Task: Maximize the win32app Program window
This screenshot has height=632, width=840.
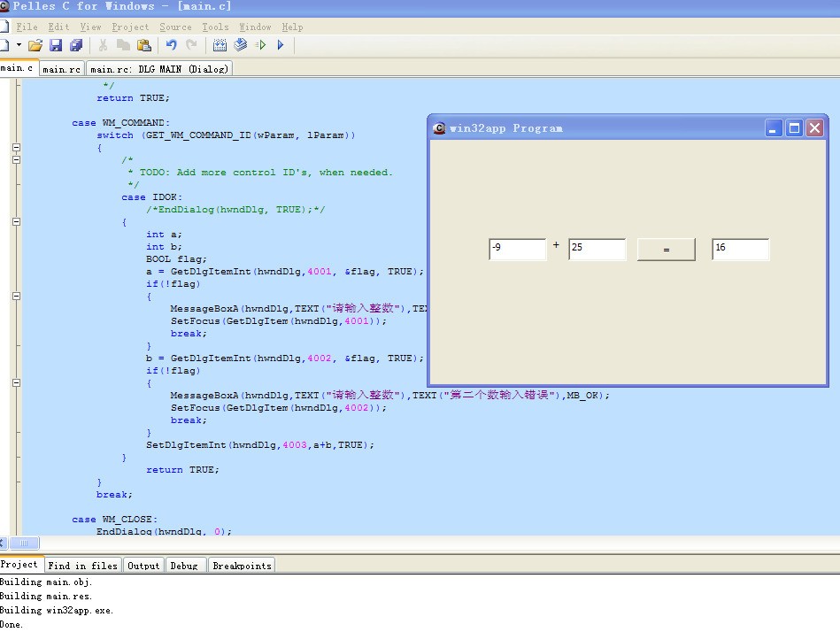Action: tap(795, 128)
